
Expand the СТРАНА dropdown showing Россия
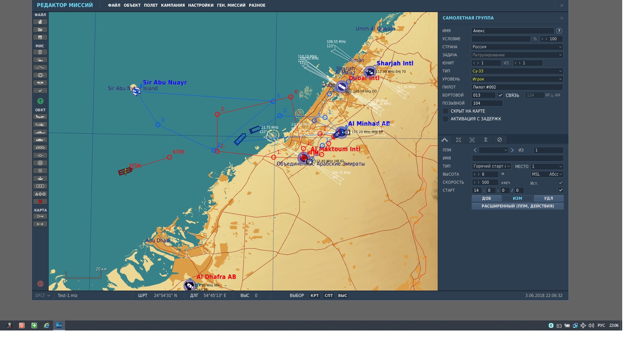point(517,47)
